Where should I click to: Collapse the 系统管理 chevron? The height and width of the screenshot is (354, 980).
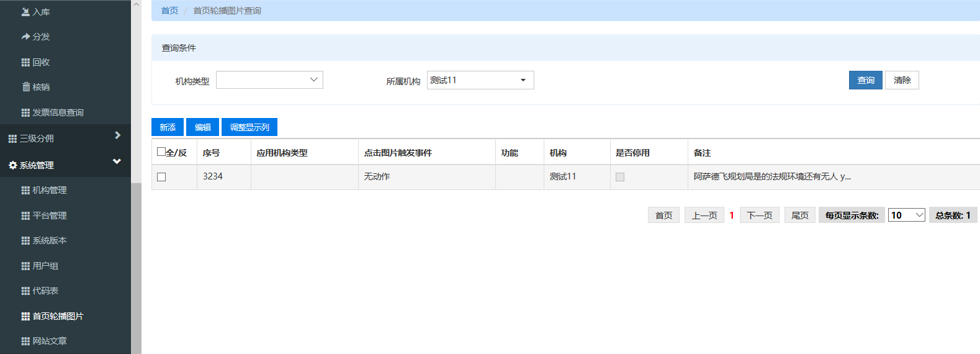point(117,161)
